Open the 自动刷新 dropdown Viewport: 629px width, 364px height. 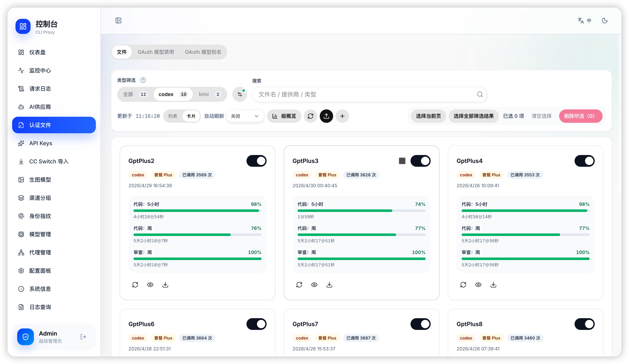pyautogui.click(x=245, y=116)
